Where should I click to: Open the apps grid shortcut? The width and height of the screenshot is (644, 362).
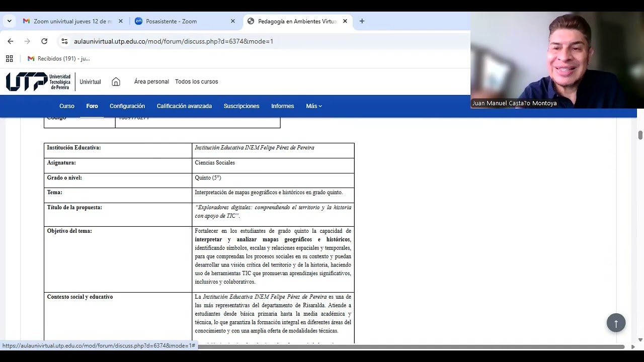pyautogui.click(x=9, y=58)
